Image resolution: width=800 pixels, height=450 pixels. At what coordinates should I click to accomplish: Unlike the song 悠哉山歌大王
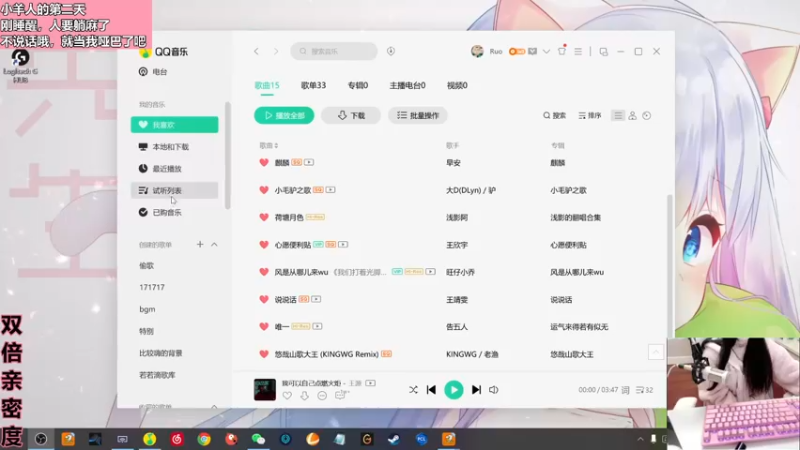point(264,354)
